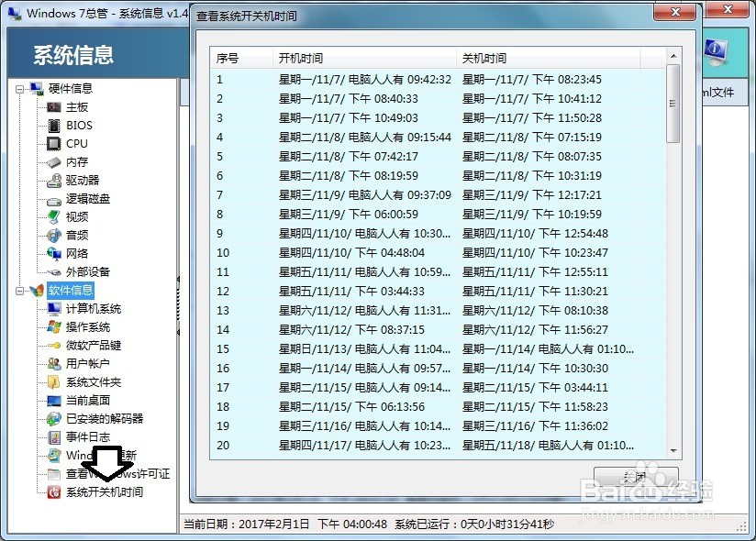Click the 系统开关机时间 power icon
Screen dimensions: 756x541
tap(54, 491)
